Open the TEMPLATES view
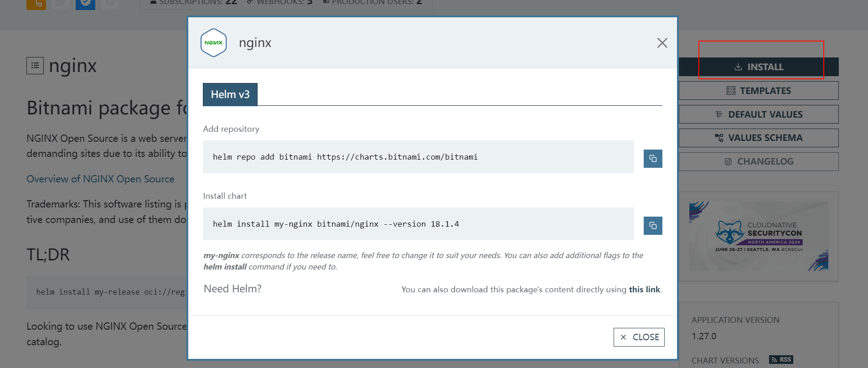868x368 pixels. (x=759, y=91)
